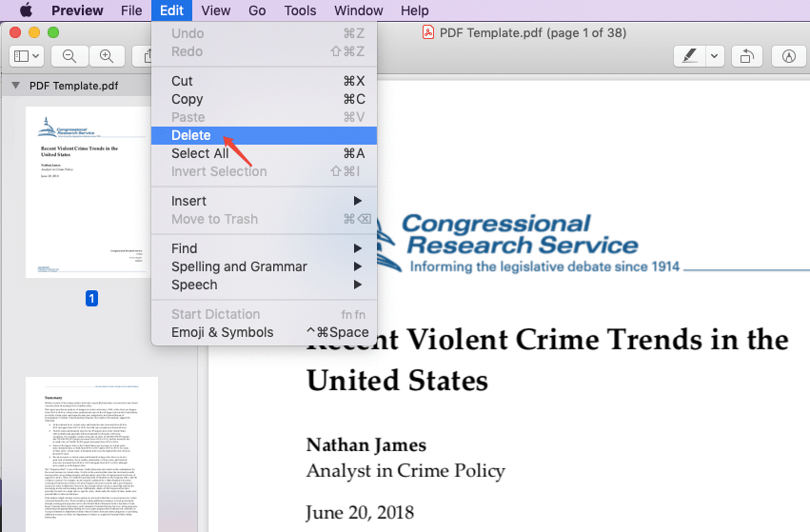The width and height of the screenshot is (810, 532).
Task: Open the Tools menu in menu bar
Action: [300, 10]
